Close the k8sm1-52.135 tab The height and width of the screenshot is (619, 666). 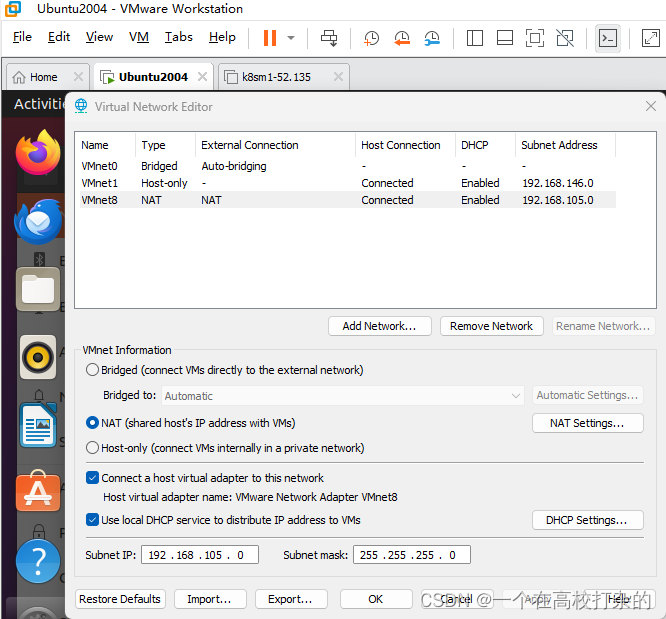pos(338,77)
